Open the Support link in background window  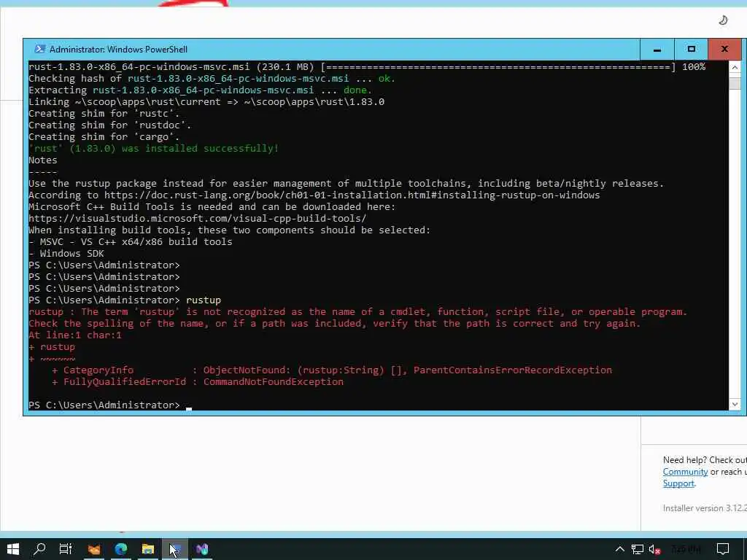click(678, 483)
